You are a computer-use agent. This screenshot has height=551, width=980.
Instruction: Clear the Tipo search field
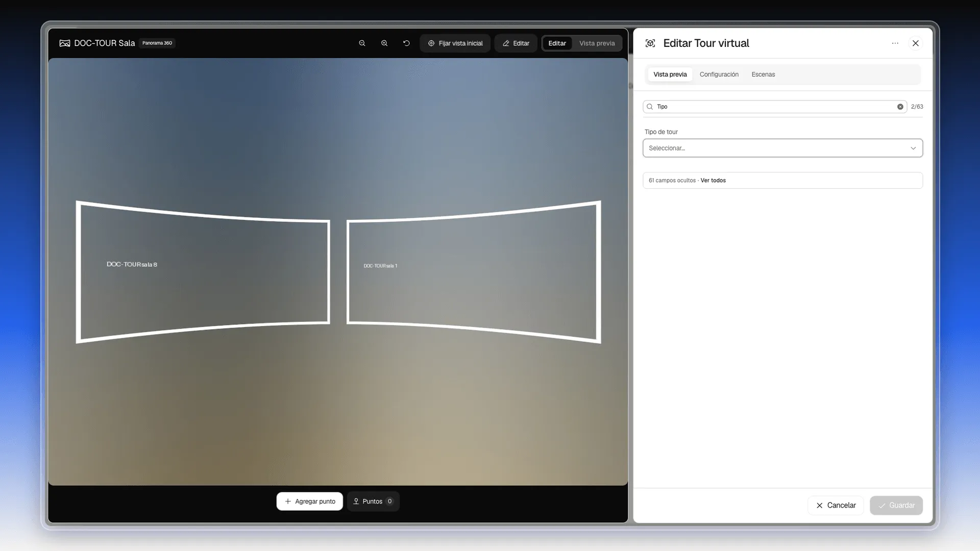point(900,107)
